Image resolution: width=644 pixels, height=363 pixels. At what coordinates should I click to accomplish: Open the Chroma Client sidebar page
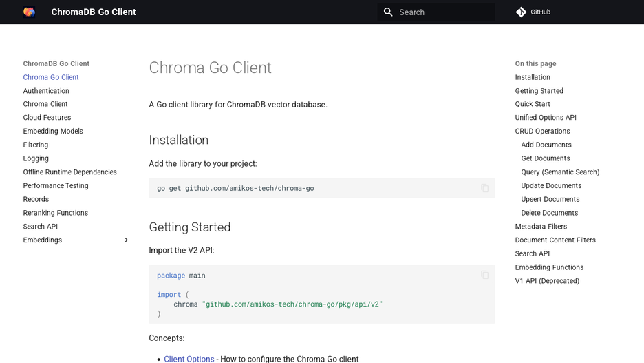[45, 104]
